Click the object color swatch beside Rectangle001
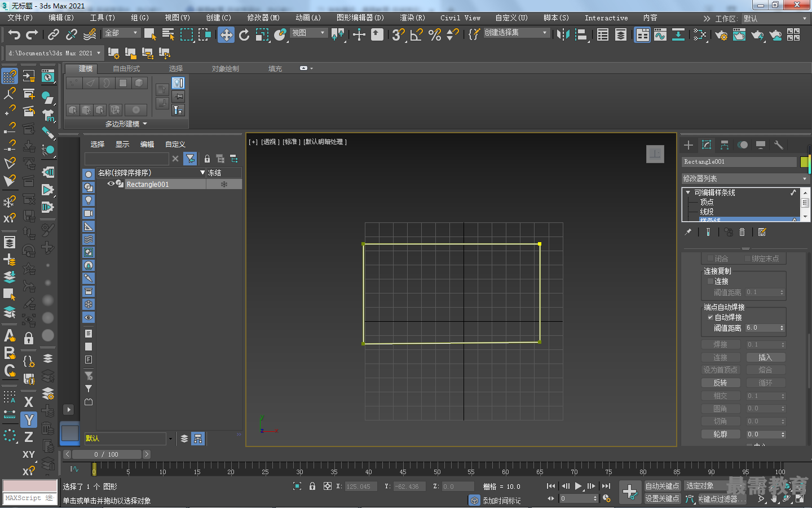The width and height of the screenshot is (812, 508). click(805, 162)
